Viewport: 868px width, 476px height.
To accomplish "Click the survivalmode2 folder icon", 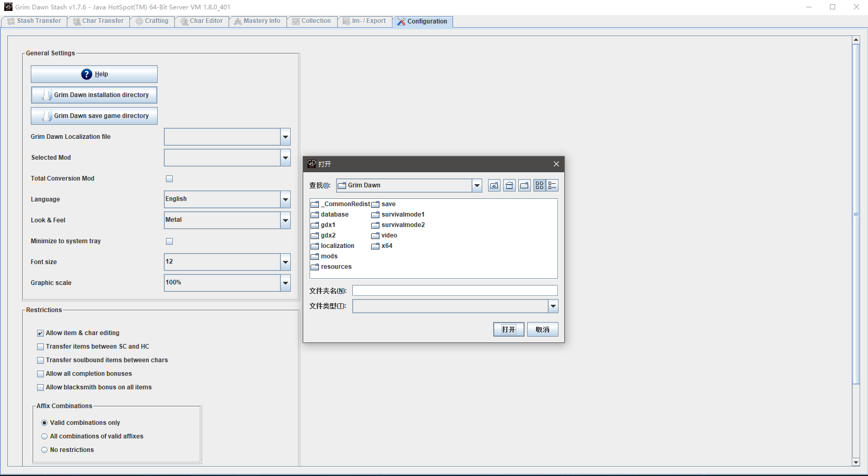I will click(x=375, y=225).
